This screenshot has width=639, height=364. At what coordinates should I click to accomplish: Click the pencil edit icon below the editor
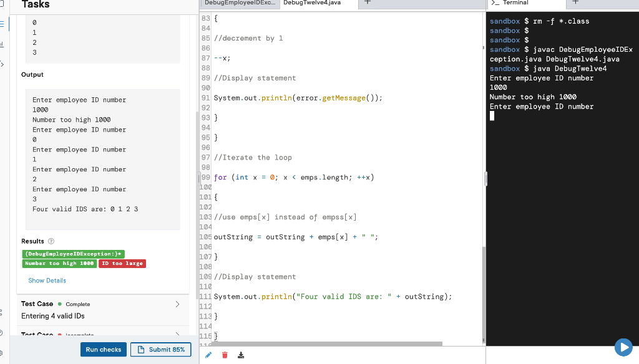[x=208, y=355]
